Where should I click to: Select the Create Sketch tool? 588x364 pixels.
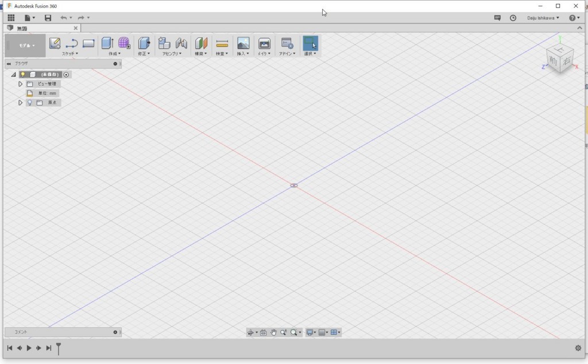click(x=55, y=44)
